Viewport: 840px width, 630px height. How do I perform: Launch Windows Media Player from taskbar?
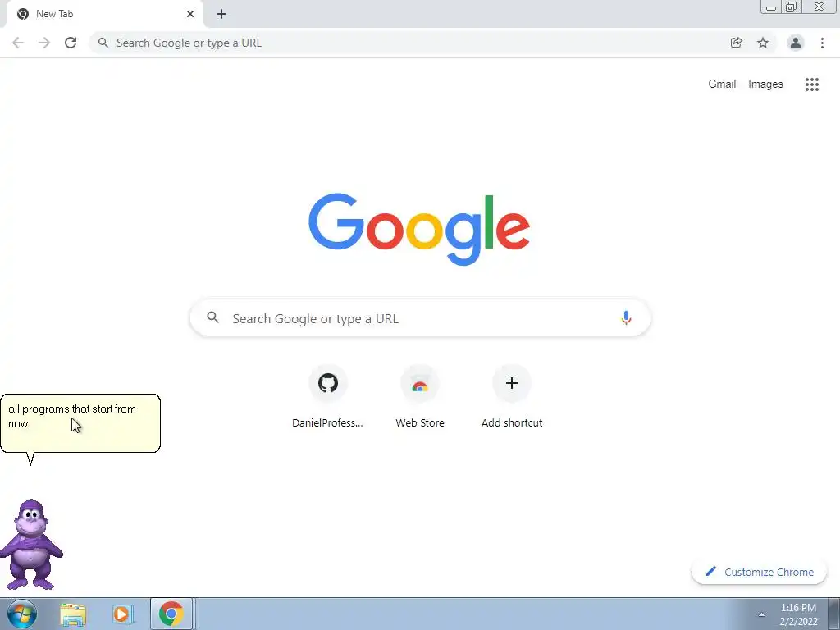pyautogui.click(x=123, y=614)
